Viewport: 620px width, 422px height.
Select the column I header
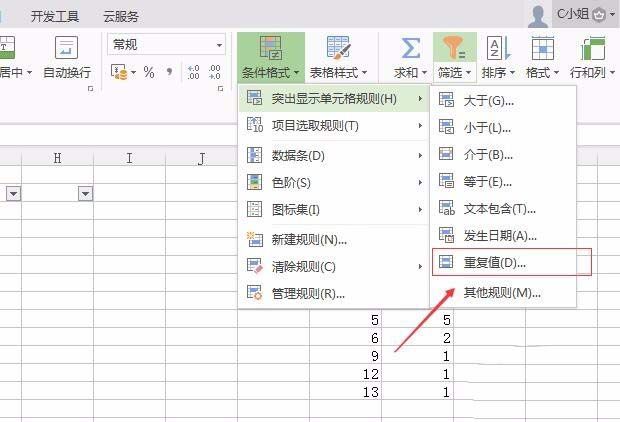tap(129, 158)
